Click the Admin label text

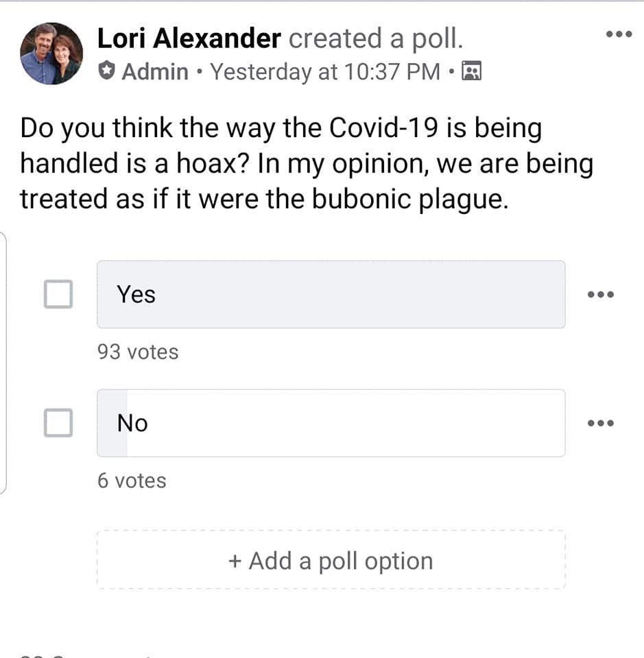point(155,71)
